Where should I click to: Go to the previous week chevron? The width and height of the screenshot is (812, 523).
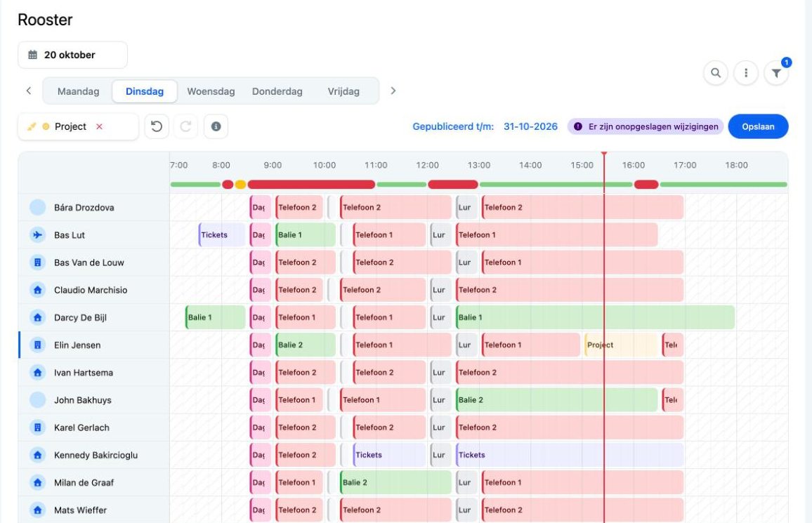pyautogui.click(x=29, y=91)
